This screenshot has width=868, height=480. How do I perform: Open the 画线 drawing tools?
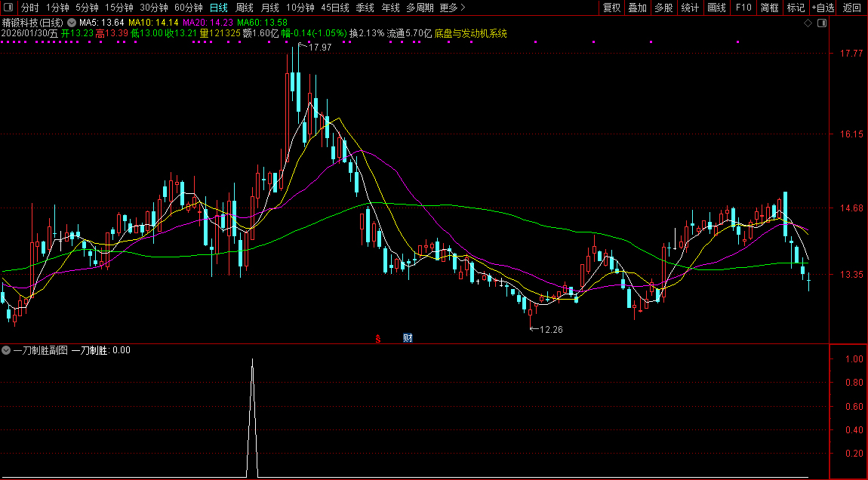coord(716,8)
